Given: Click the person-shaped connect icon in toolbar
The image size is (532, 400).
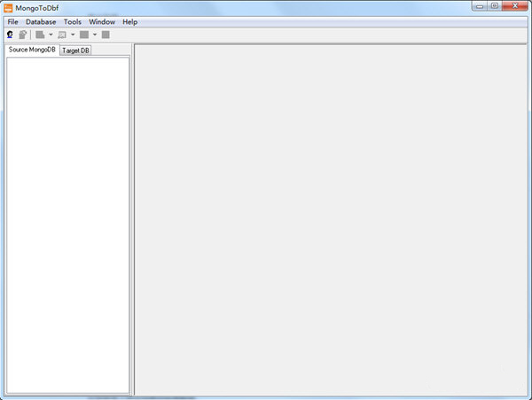Looking at the screenshot, I should (10, 35).
